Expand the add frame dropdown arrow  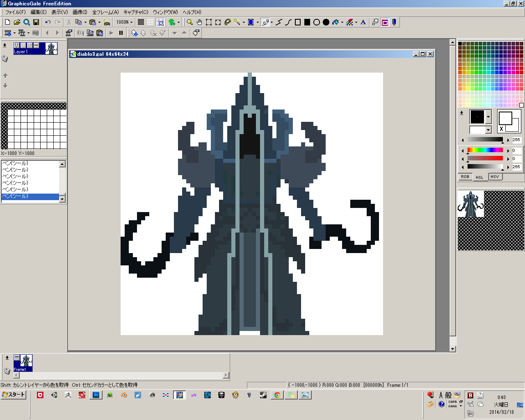click(x=14, y=33)
